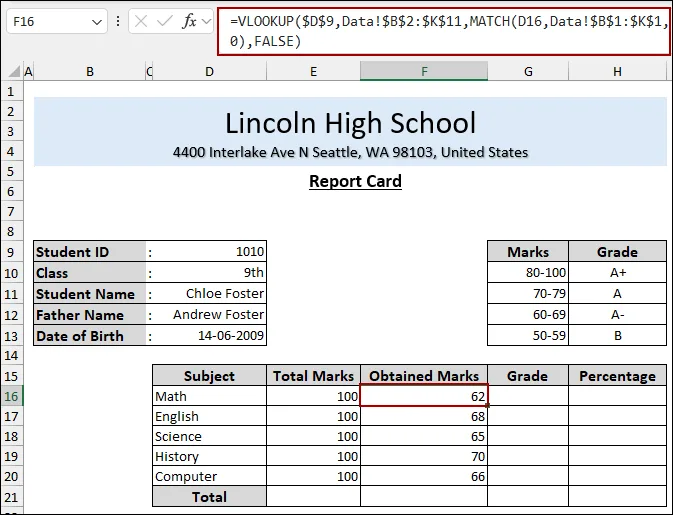
Task: Select Math obtained marks 62 cell
Action: point(424,396)
